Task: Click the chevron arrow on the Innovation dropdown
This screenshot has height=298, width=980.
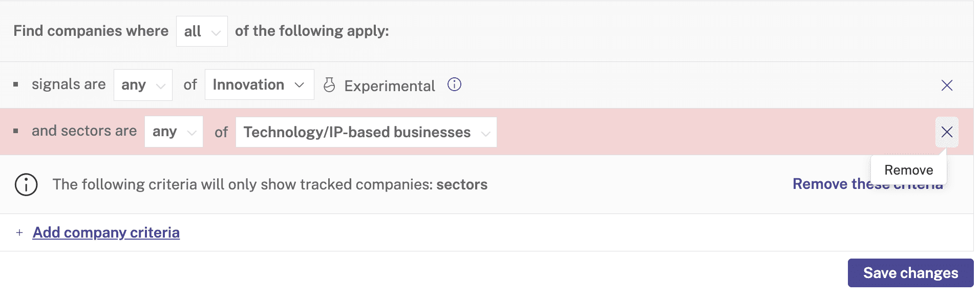Action: click(x=300, y=85)
